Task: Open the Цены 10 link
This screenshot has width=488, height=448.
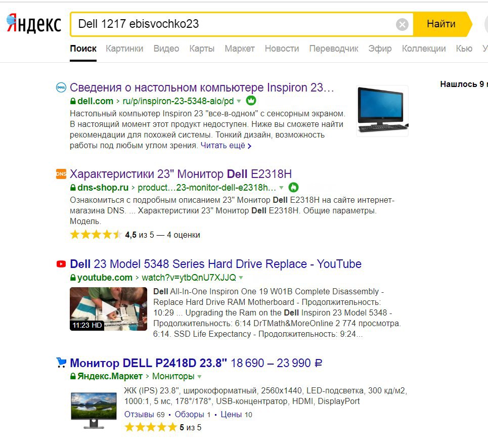Action: [237, 415]
